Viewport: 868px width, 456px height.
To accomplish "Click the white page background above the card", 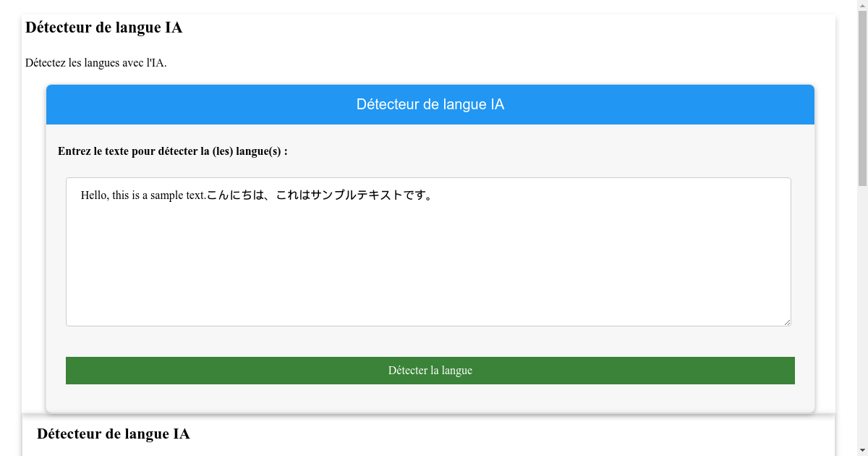I will pos(506,43).
